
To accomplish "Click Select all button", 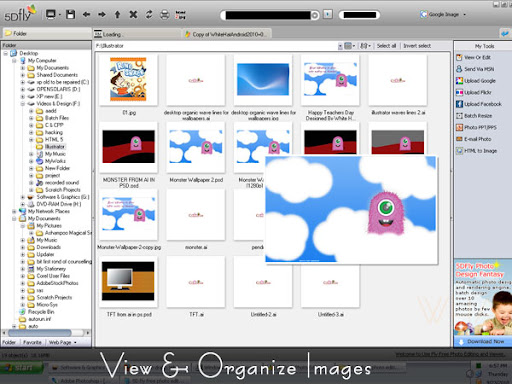I will [386, 46].
